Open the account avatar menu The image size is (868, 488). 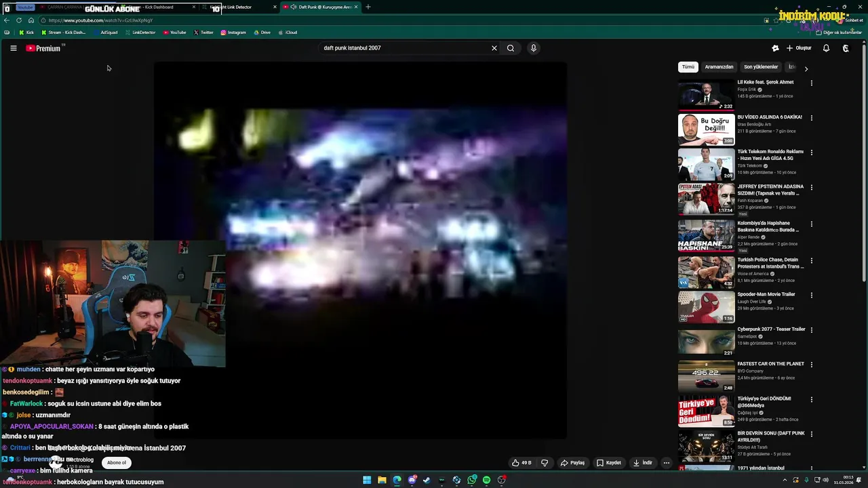846,48
